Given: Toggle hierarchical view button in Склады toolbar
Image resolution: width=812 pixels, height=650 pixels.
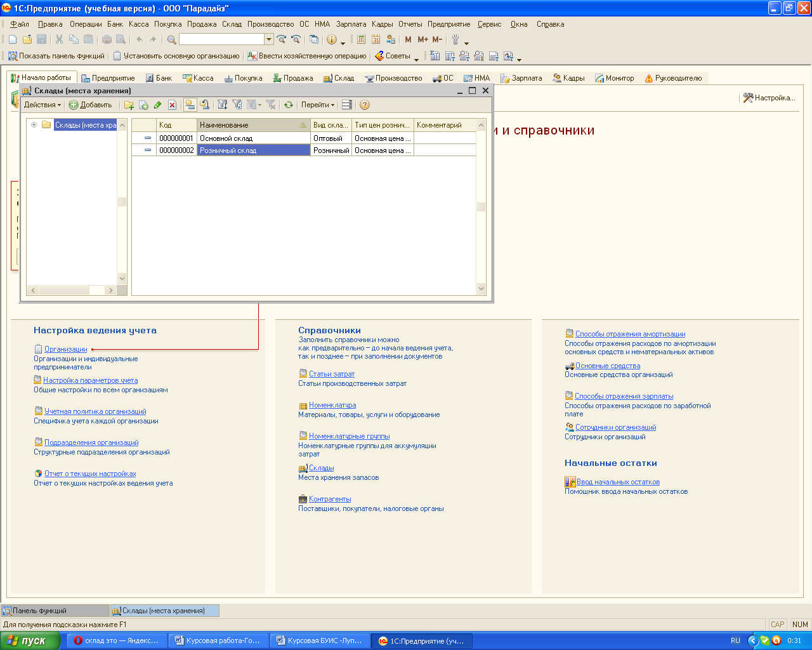Looking at the screenshot, I should click(x=190, y=105).
